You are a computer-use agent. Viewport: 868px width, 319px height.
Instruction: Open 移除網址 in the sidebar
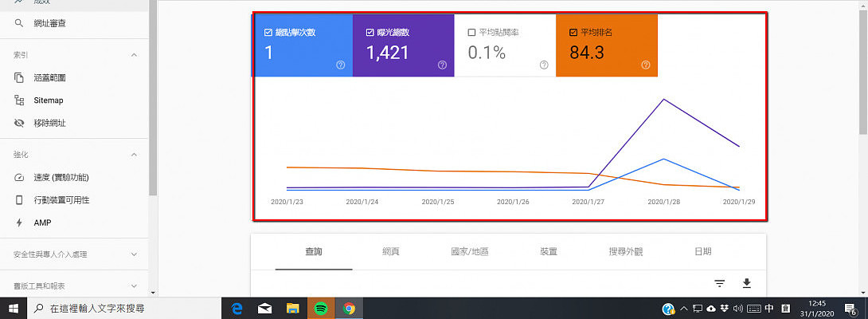click(x=49, y=124)
